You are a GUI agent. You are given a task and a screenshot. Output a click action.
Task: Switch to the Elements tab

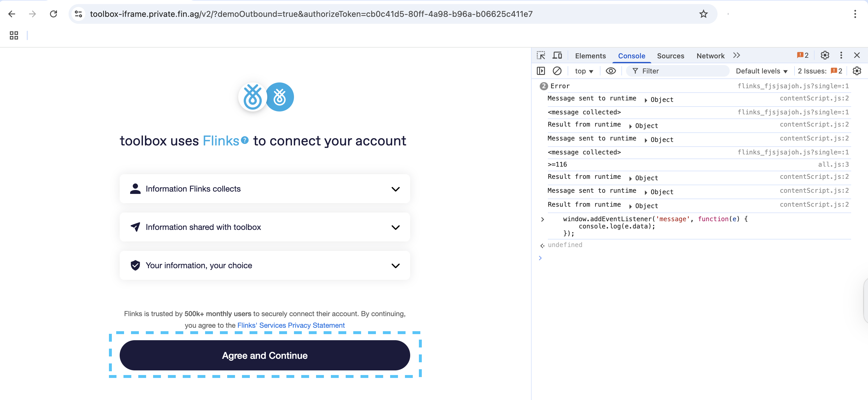pos(590,56)
